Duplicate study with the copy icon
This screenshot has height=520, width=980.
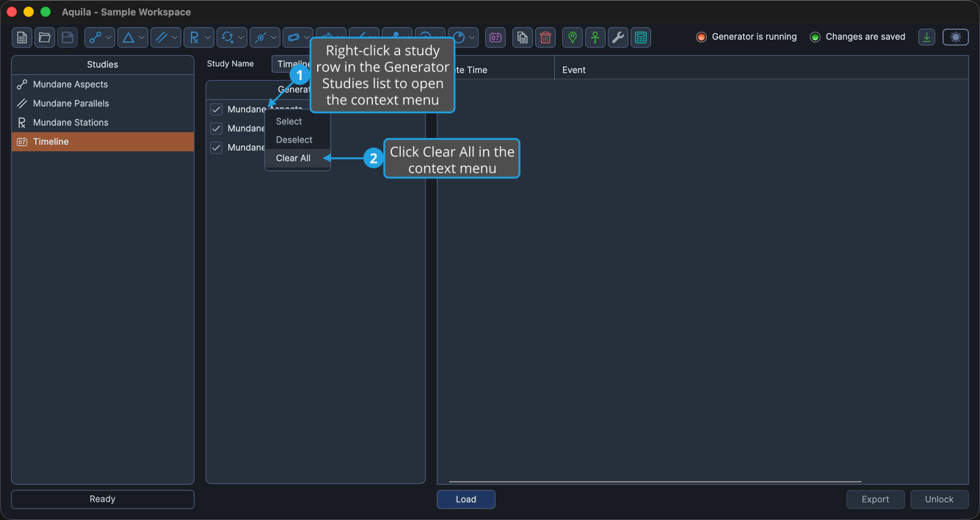523,37
